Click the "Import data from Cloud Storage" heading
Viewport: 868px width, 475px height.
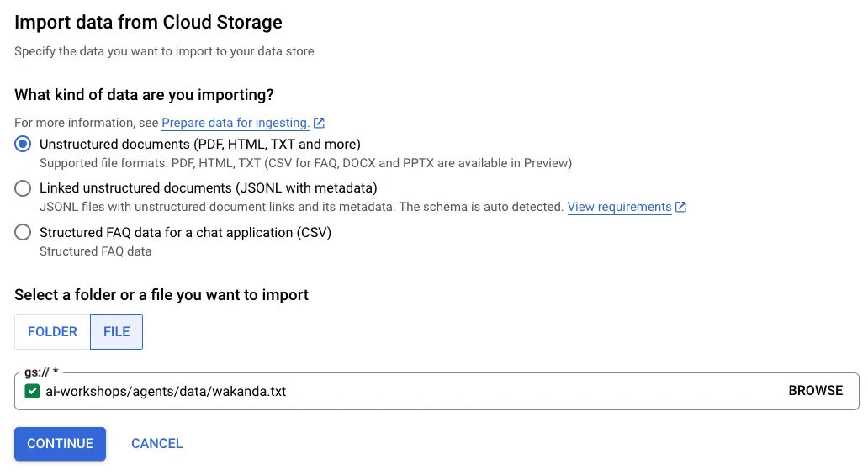148,23
